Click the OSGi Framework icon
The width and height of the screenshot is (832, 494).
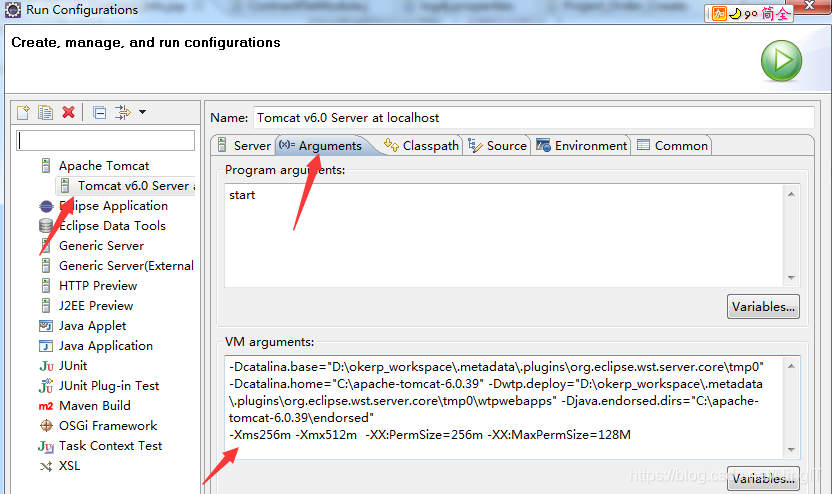pos(46,426)
